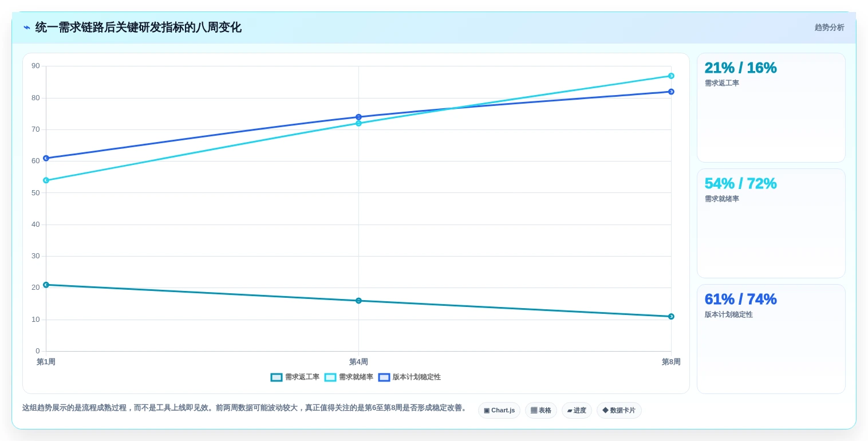Screen dimensions: 868x441
Task: Click the 需求返工率 legend color box
Action: (x=277, y=377)
